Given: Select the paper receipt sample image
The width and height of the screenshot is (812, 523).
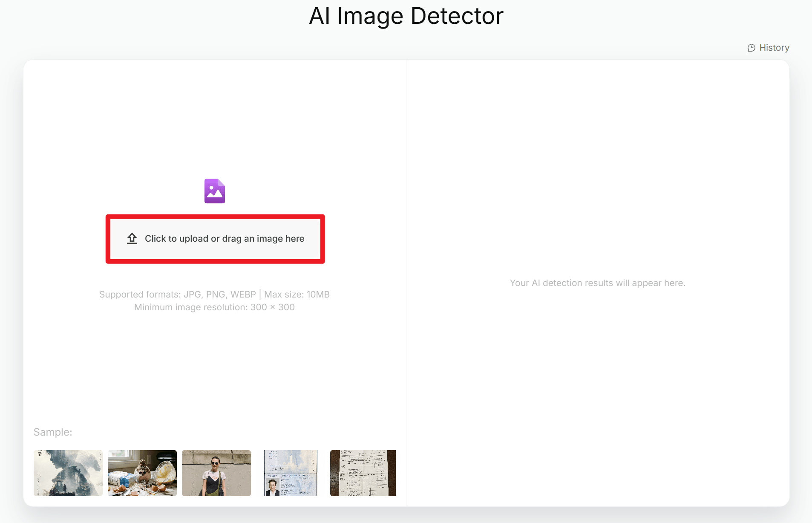Looking at the screenshot, I should (363, 473).
